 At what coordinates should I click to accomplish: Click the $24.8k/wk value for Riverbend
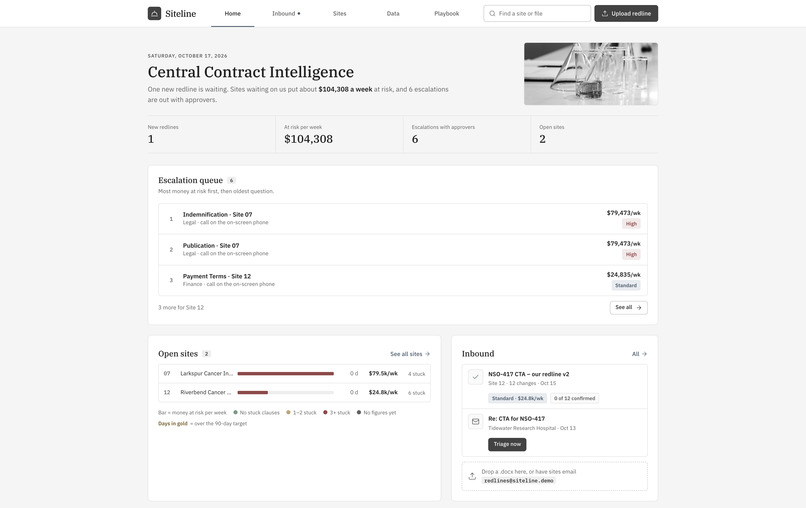coord(383,392)
